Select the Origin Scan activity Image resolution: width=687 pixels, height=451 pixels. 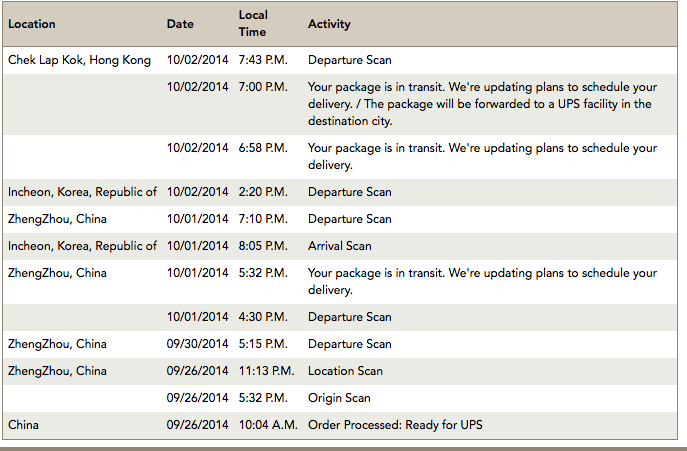pos(339,398)
